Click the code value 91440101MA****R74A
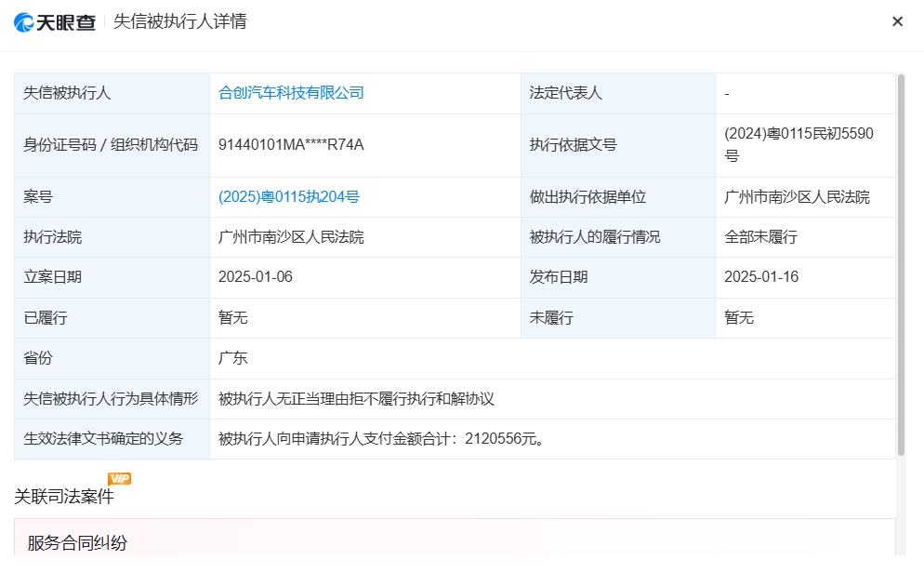 (291, 145)
